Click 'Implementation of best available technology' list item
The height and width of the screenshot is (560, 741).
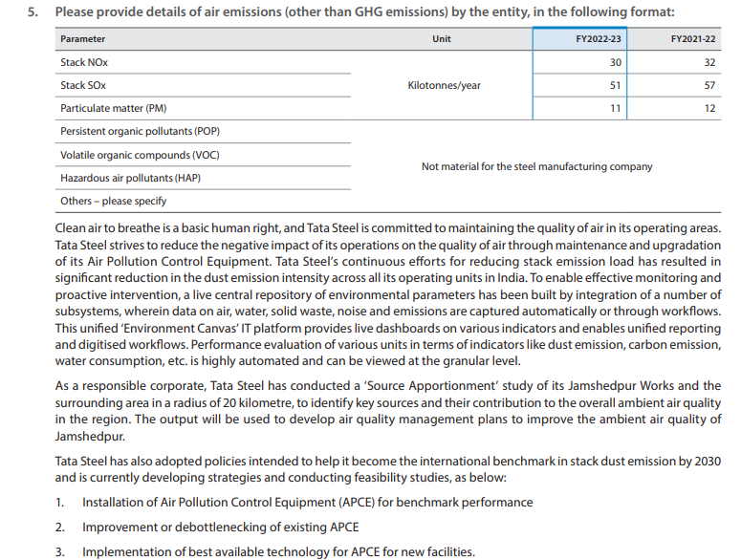tap(277, 551)
